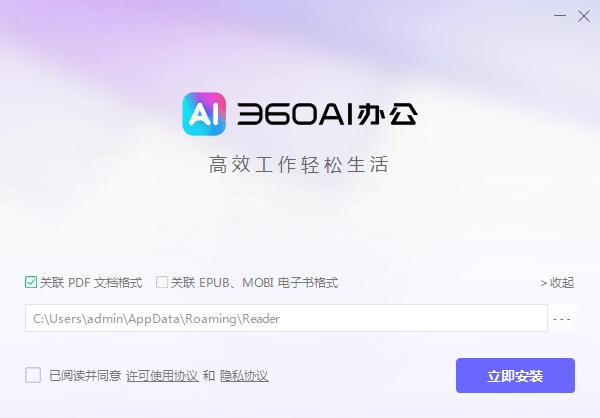
Task: Tick the 已阅读并同意 agreement checkbox
Action: tap(33, 375)
